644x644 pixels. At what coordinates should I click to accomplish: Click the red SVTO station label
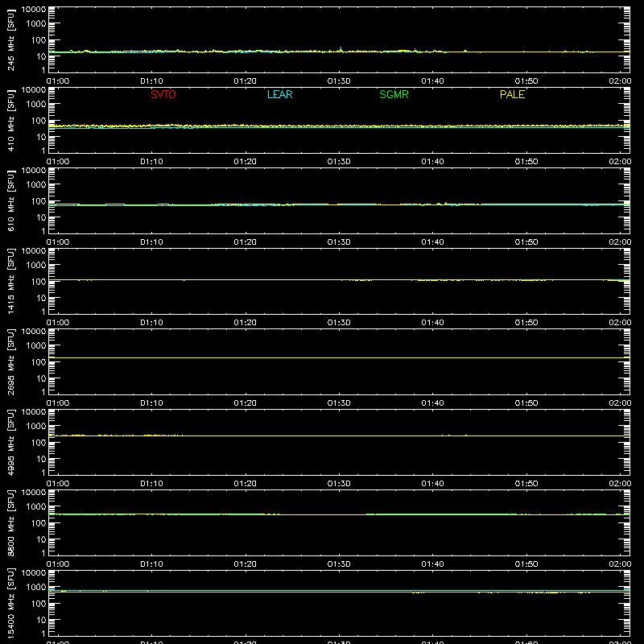coord(163,94)
